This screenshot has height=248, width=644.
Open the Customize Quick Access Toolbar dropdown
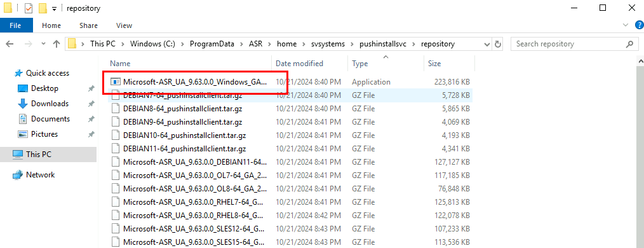(x=54, y=9)
